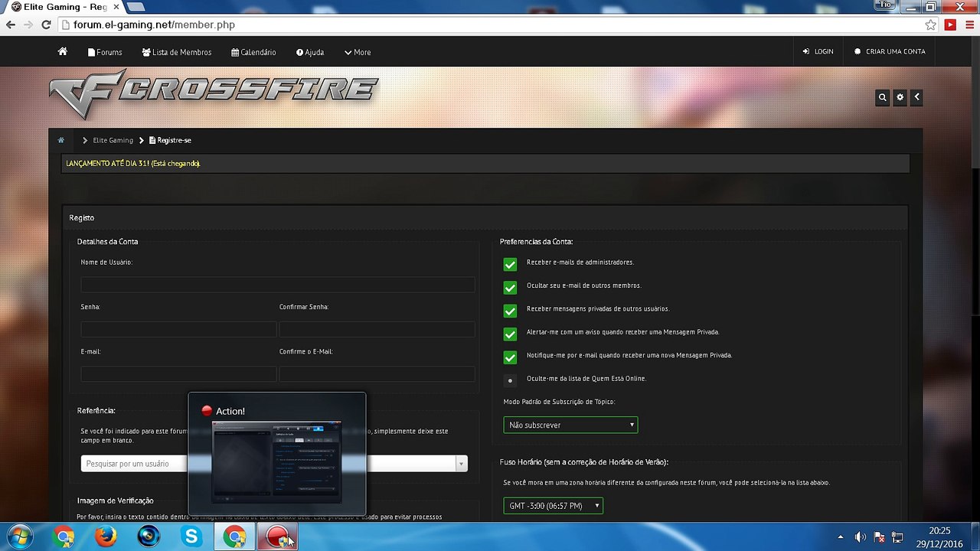The width and height of the screenshot is (980, 551).
Task: Click the search magnifier icon under the header
Action: 883,97
